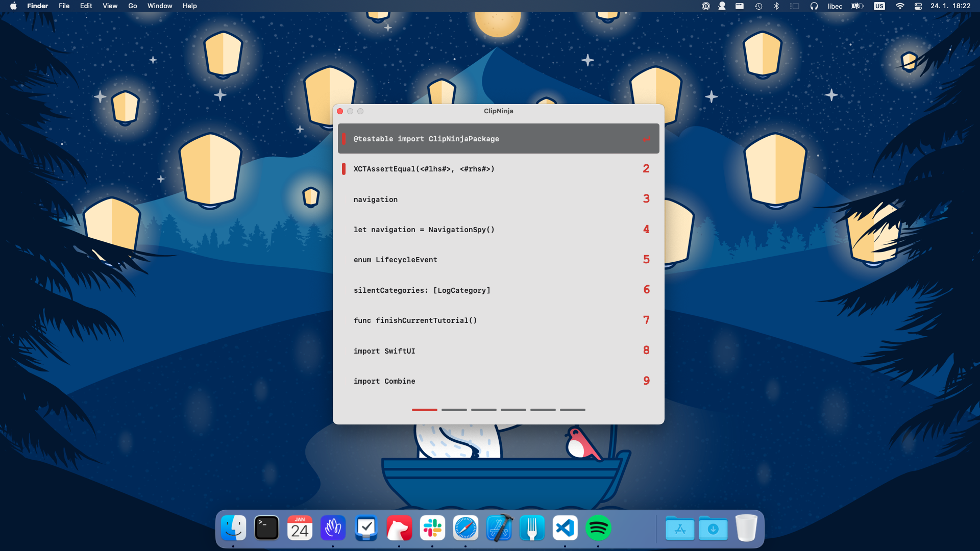
Task: Click shortcut number 5 in ClipNinja
Action: (x=646, y=259)
